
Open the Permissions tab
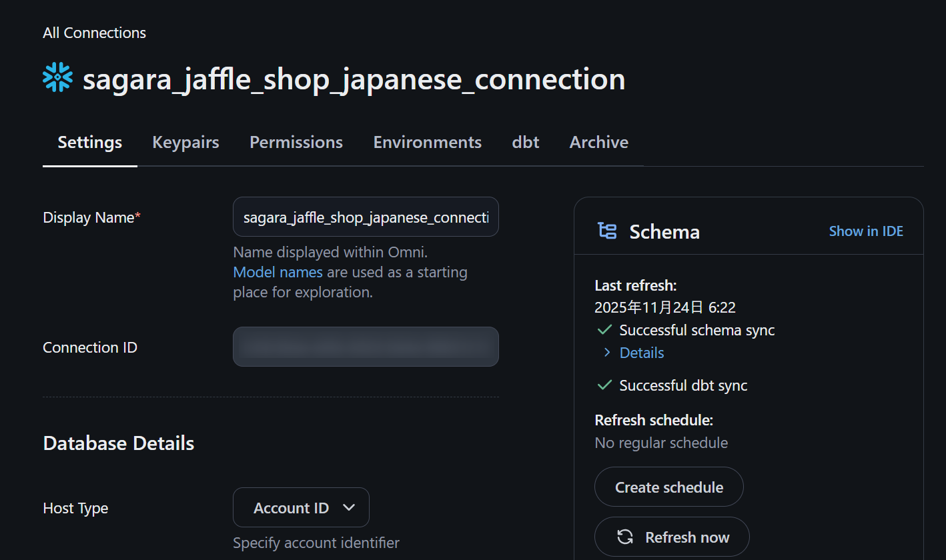point(296,142)
